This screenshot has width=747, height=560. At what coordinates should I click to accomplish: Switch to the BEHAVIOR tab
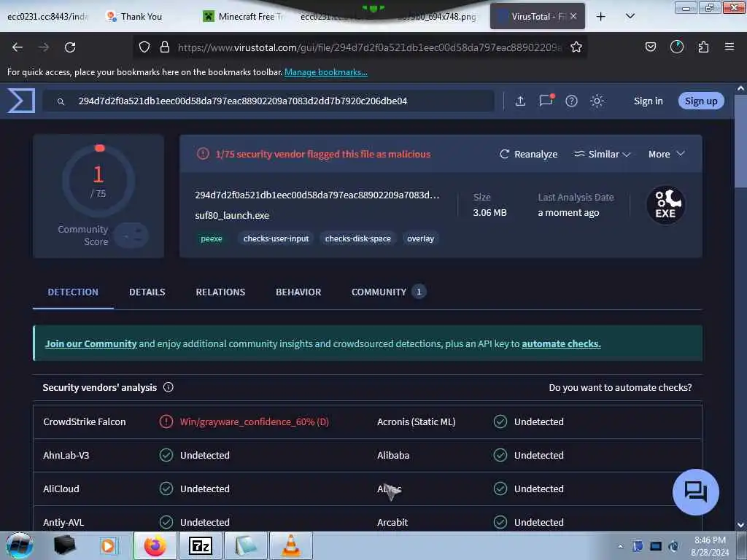[298, 292]
